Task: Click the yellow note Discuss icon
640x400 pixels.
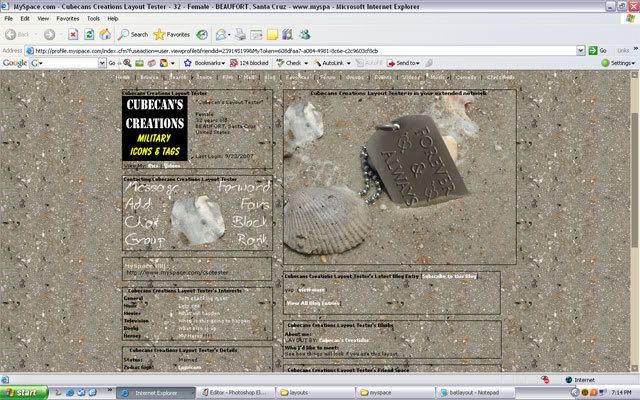Action: [272, 35]
